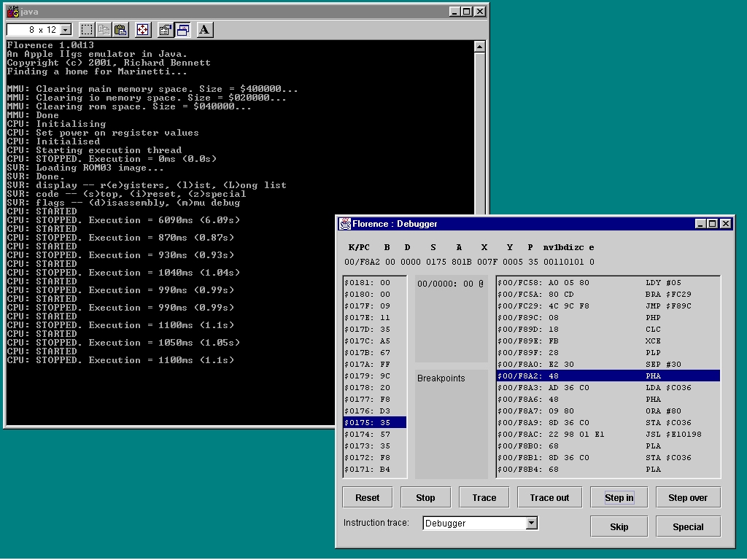747x560 pixels.
Task: Select disassembly line $00/FC5A BRA $FC29
Action: 608,295
